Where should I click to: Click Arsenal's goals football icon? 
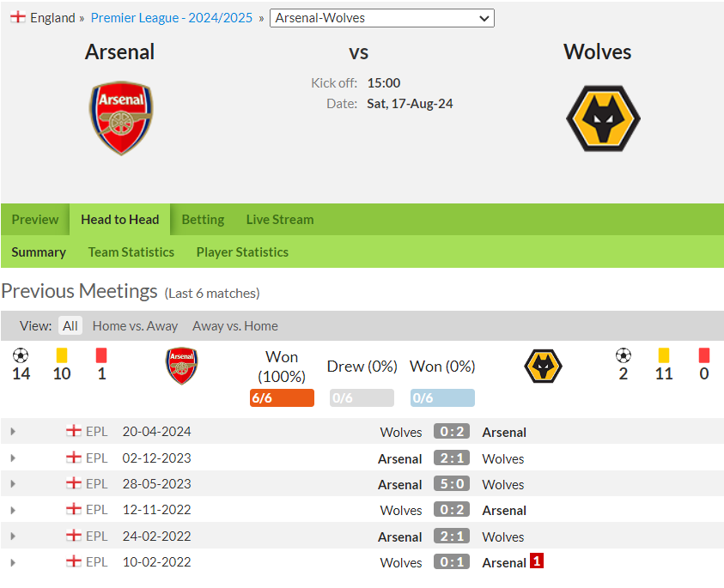21,355
